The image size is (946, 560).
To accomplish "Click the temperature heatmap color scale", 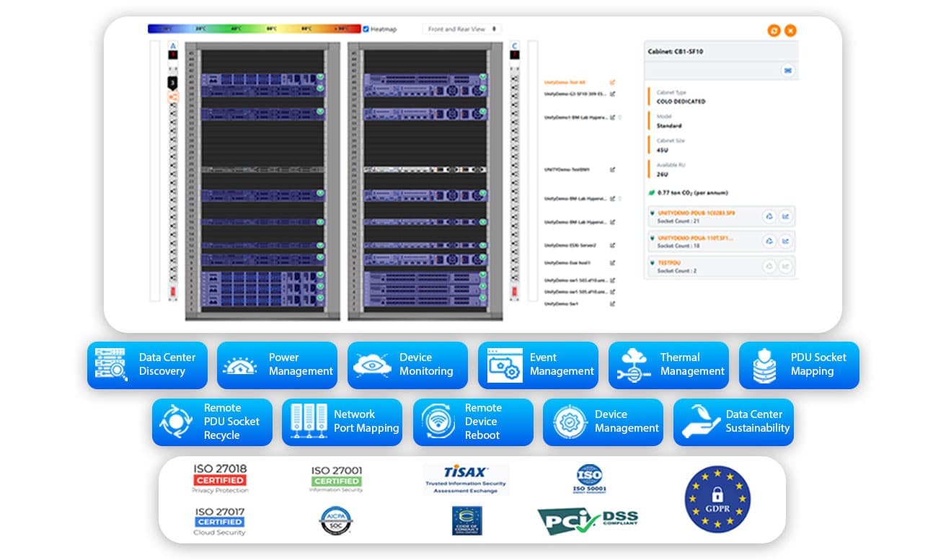I will point(254,29).
